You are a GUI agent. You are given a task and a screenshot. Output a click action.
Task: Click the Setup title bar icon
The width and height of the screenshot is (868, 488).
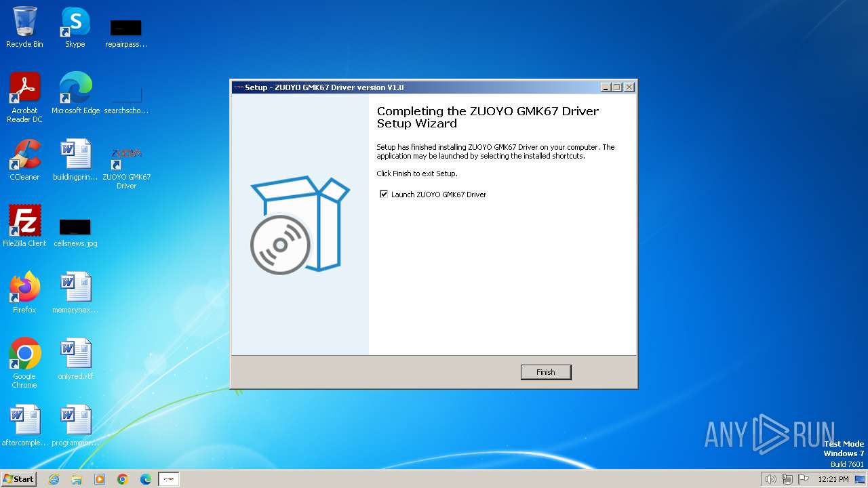(x=238, y=87)
